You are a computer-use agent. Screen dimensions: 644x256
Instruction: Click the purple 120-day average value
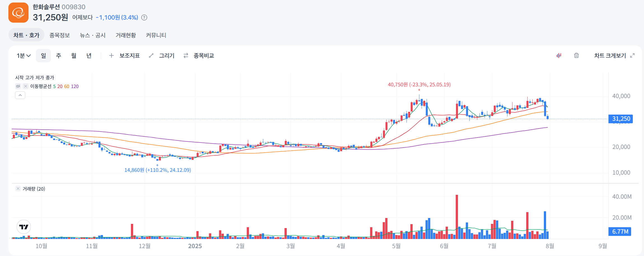[75, 86]
